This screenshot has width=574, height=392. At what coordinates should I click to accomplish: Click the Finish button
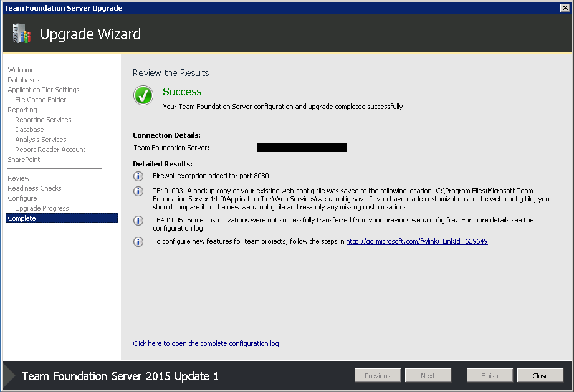tap(489, 376)
